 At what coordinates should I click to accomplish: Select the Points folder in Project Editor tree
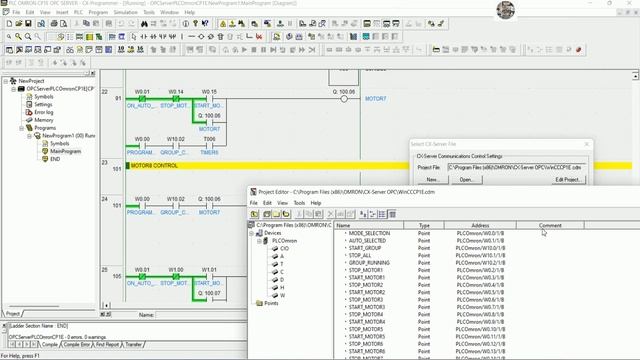[x=271, y=303]
